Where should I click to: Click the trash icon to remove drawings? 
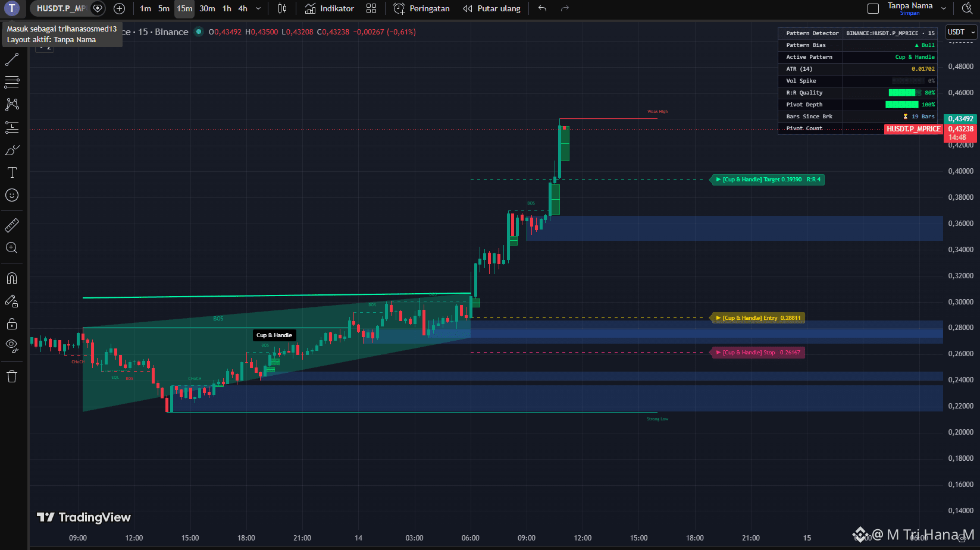pos(12,376)
